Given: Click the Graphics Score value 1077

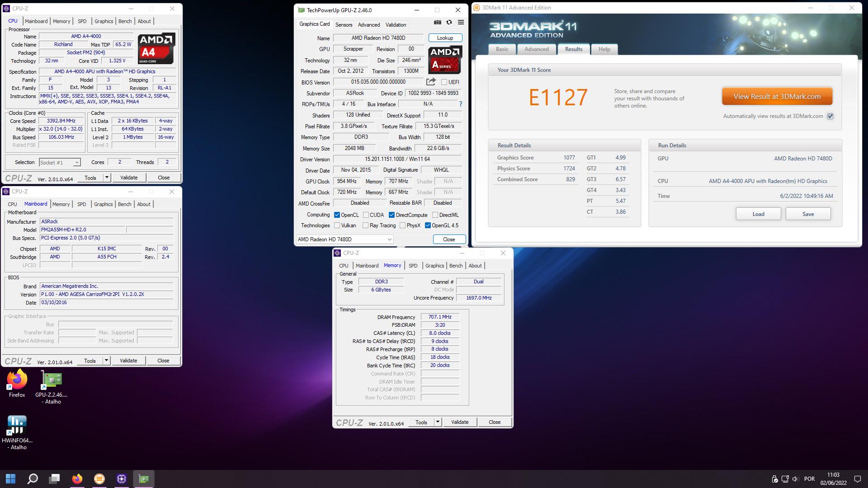Looking at the screenshot, I should (569, 158).
